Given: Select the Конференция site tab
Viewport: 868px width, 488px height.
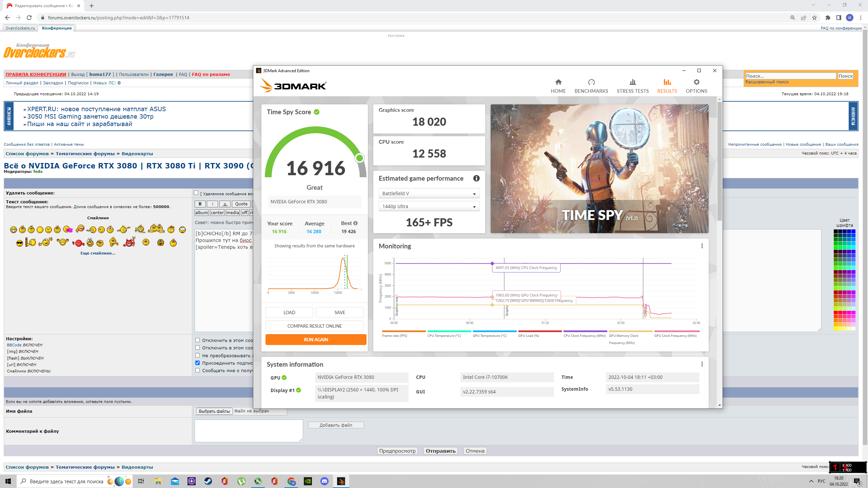Looking at the screenshot, I should click(57, 28).
